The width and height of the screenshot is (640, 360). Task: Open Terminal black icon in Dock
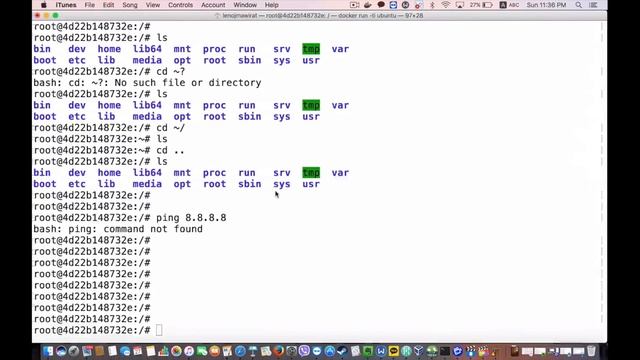[x=444, y=351]
